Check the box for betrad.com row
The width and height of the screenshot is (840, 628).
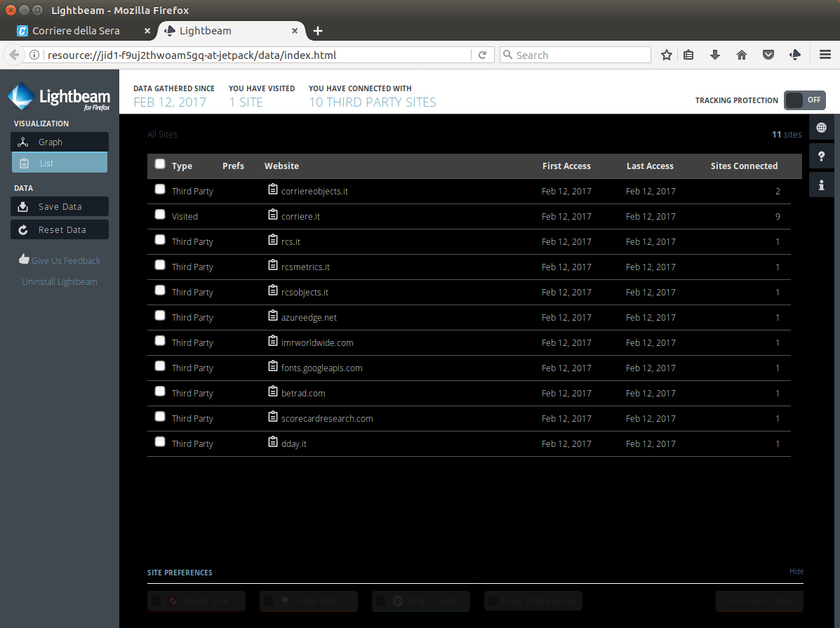pos(159,391)
